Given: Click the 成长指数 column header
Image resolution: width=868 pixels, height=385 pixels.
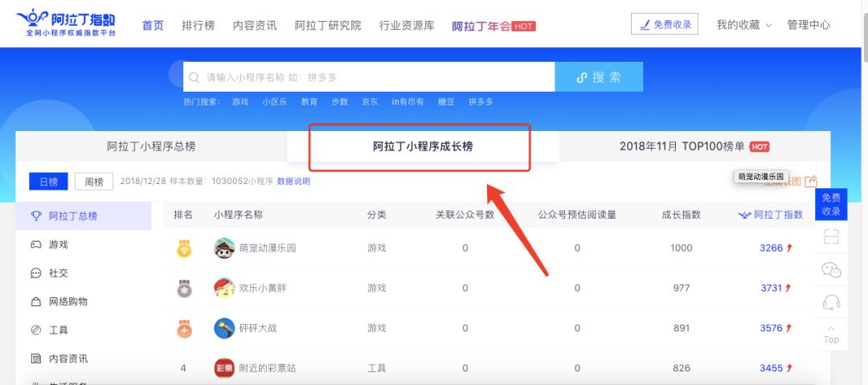Looking at the screenshot, I should tap(682, 215).
